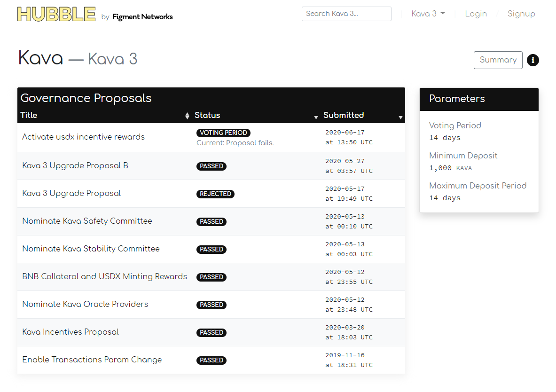Open the Signup link

click(x=521, y=14)
